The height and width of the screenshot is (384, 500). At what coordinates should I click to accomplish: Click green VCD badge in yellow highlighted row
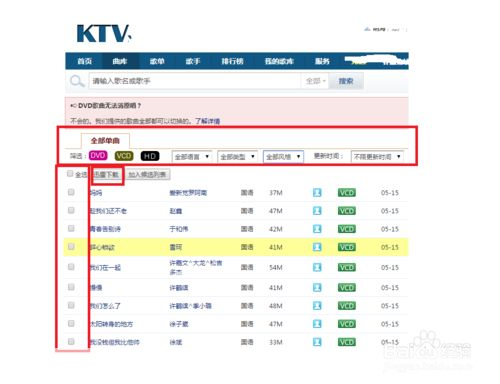(x=347, y=247)
